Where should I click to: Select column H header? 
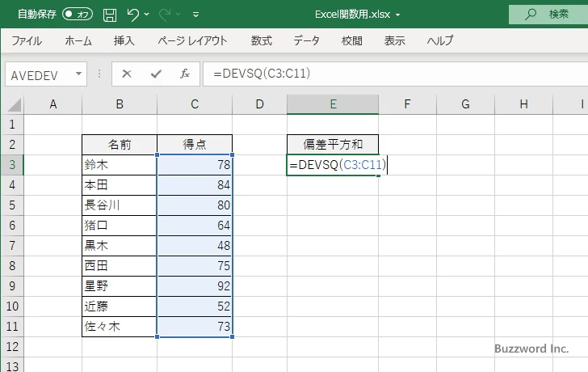pyautogui.click(x=523, y=104)
